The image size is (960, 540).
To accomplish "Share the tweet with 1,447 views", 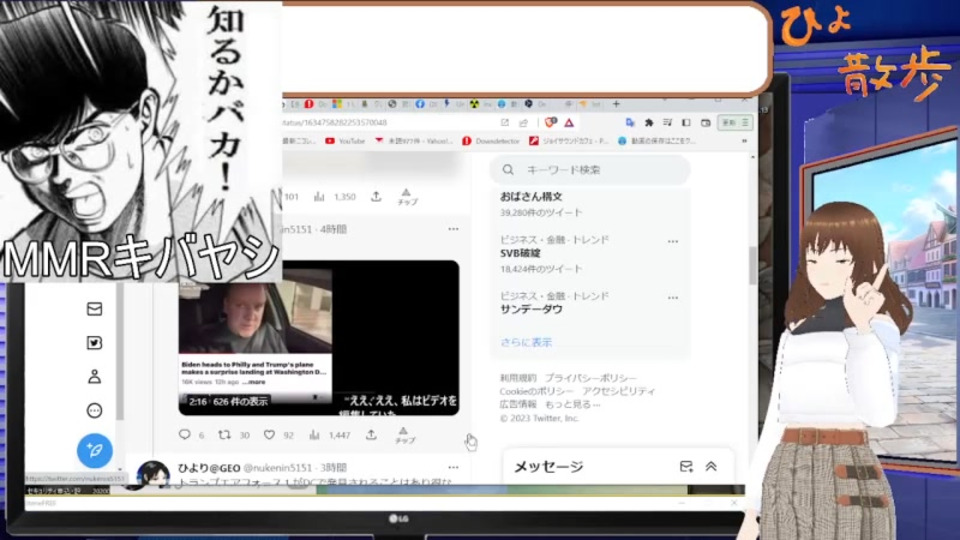I will tap(371, 435).
